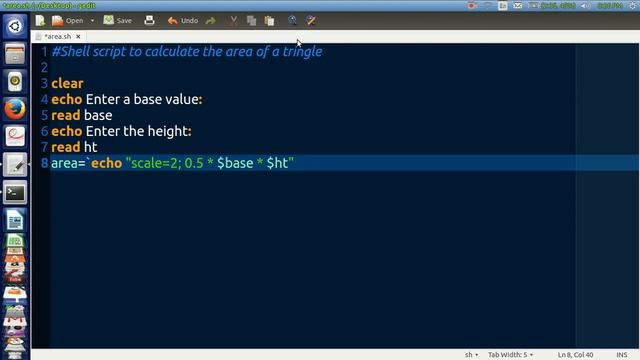Switch to the *area.sh tab
The height and width of the screenshot is (360, 640).
(x=57, y=37)
